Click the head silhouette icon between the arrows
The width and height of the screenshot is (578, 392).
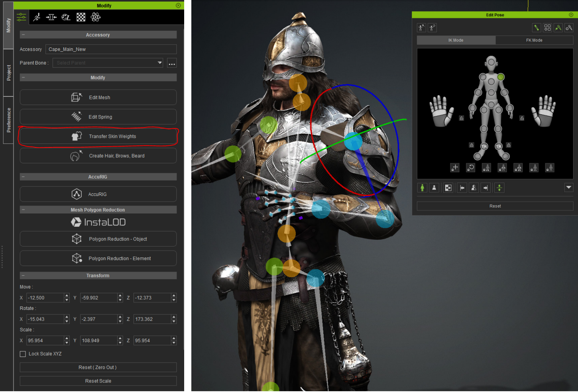pos(474,188)
